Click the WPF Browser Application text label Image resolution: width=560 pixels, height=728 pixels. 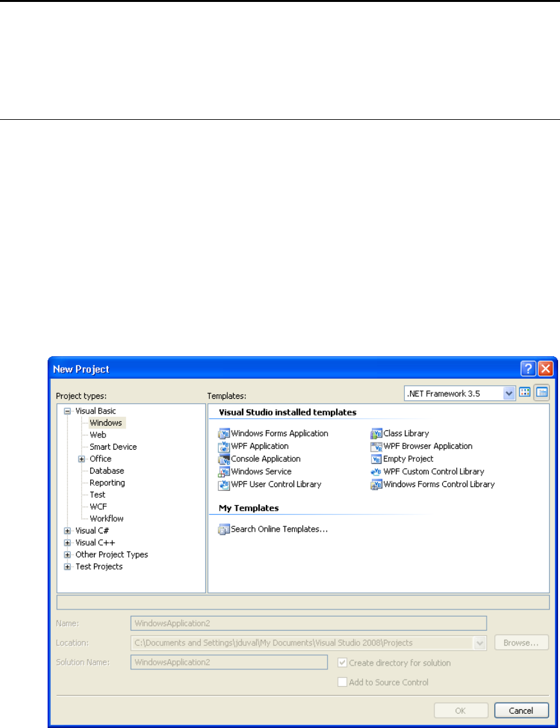(x=428, y=446)
